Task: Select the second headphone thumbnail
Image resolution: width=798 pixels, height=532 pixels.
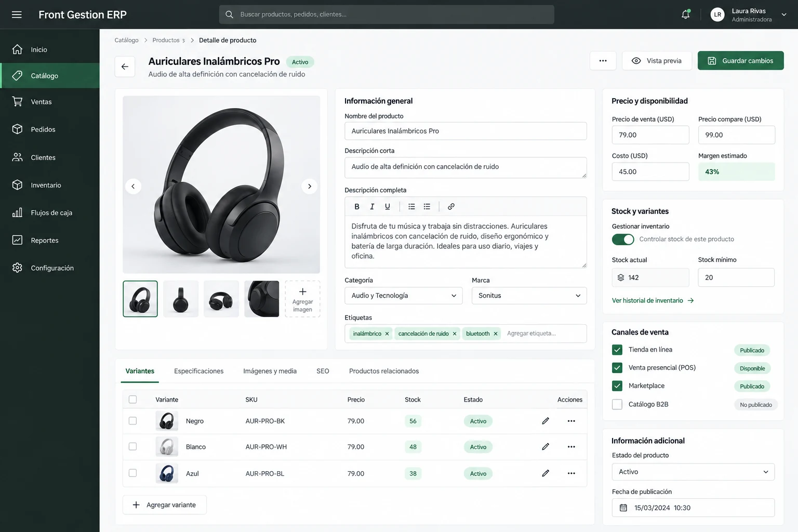Action: coord(181,299)
